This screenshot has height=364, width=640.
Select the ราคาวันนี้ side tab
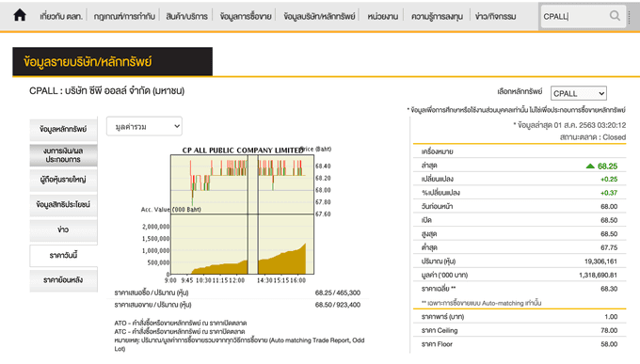63,256
